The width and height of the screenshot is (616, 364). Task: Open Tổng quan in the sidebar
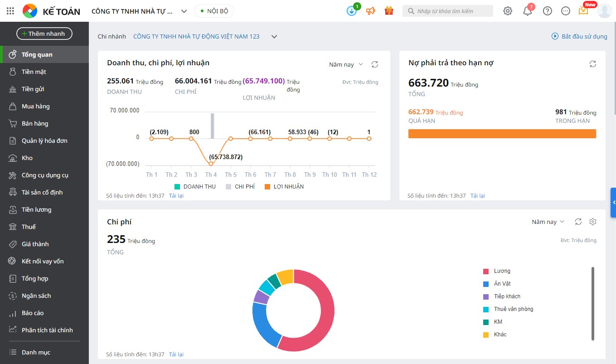(44, 54)
